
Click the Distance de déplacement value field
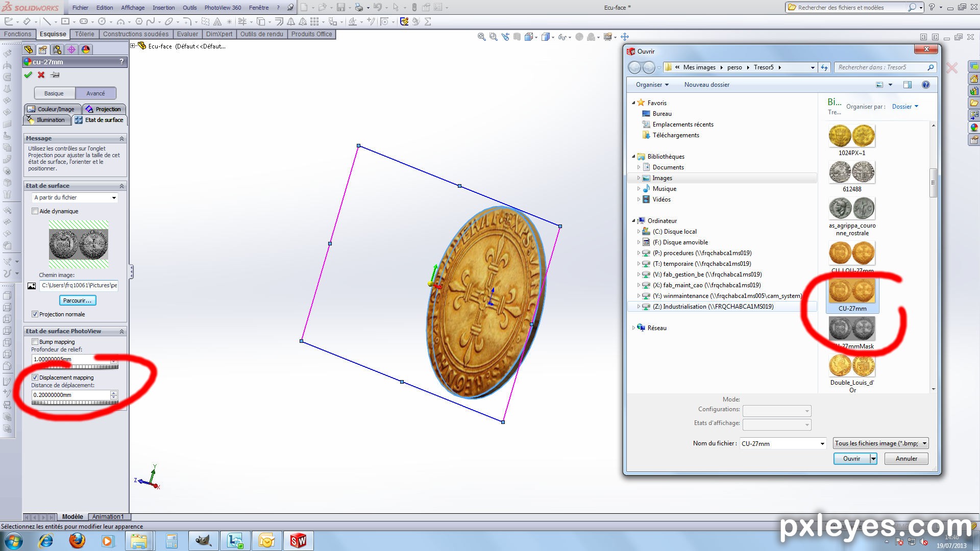70,395
